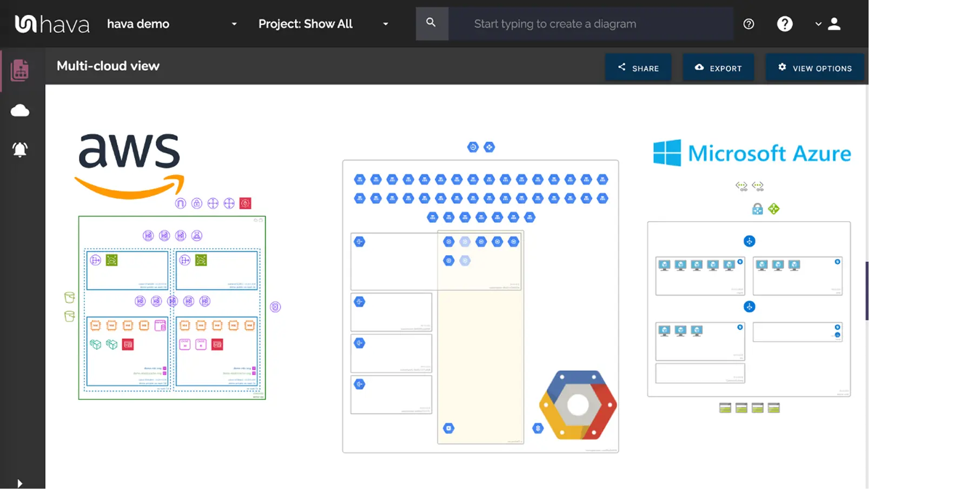Open the account menu chevron
Viewport: 980px width, 493px height.
tap(818, 24)
